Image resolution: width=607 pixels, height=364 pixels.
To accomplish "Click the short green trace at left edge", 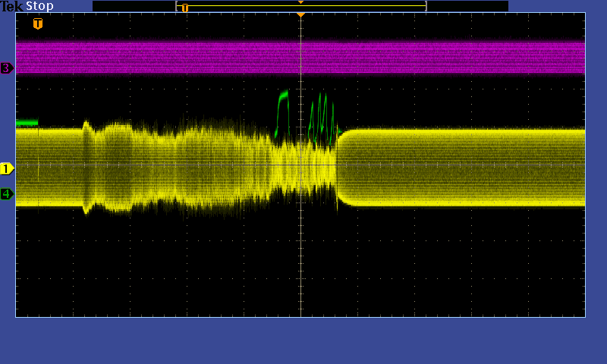I will coord(27,122).
